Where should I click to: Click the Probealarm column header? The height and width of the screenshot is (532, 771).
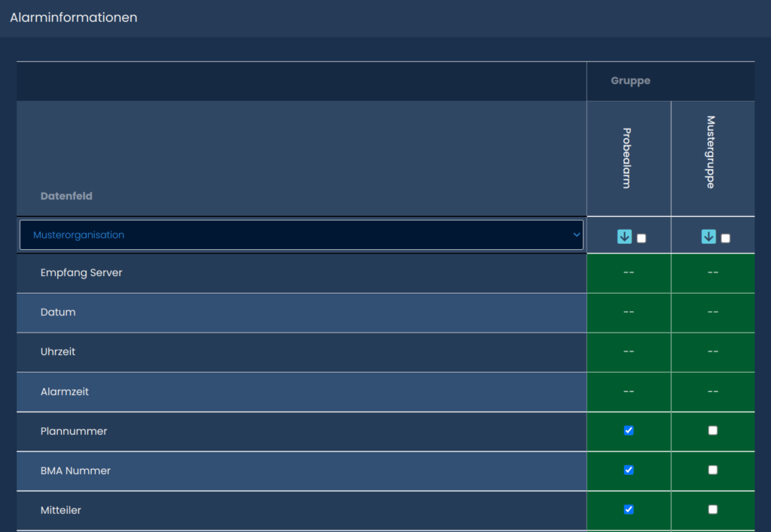(x=627, y=158)
